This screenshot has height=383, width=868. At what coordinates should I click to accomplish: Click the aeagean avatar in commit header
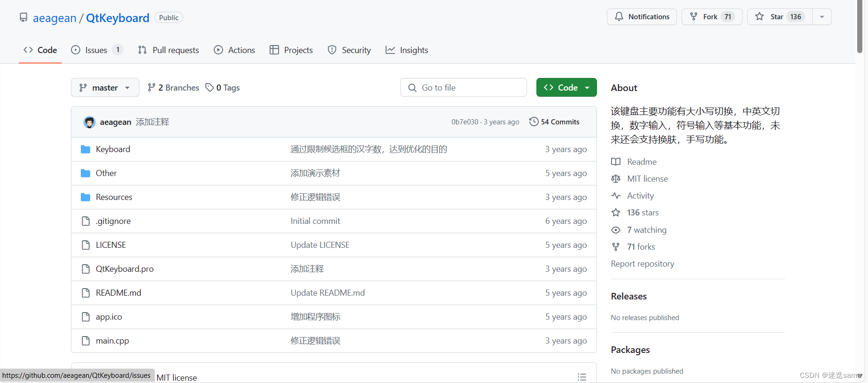pyautogui.click(x=89, y=122)
